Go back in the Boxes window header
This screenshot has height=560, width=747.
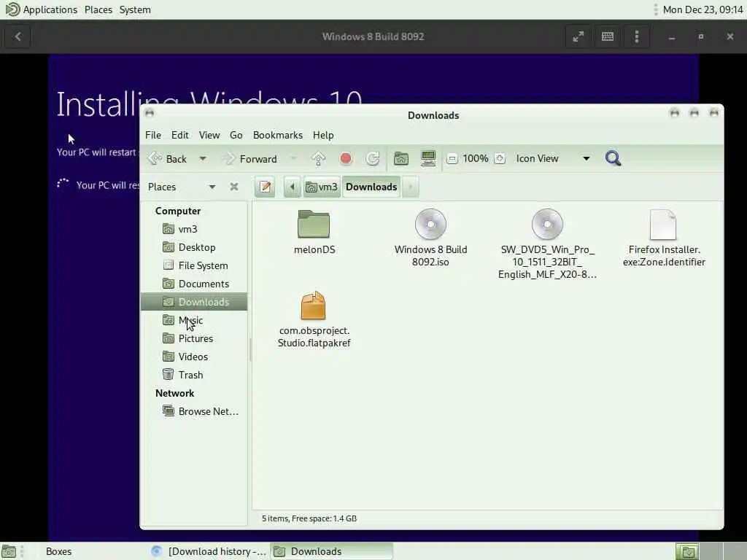18,36
